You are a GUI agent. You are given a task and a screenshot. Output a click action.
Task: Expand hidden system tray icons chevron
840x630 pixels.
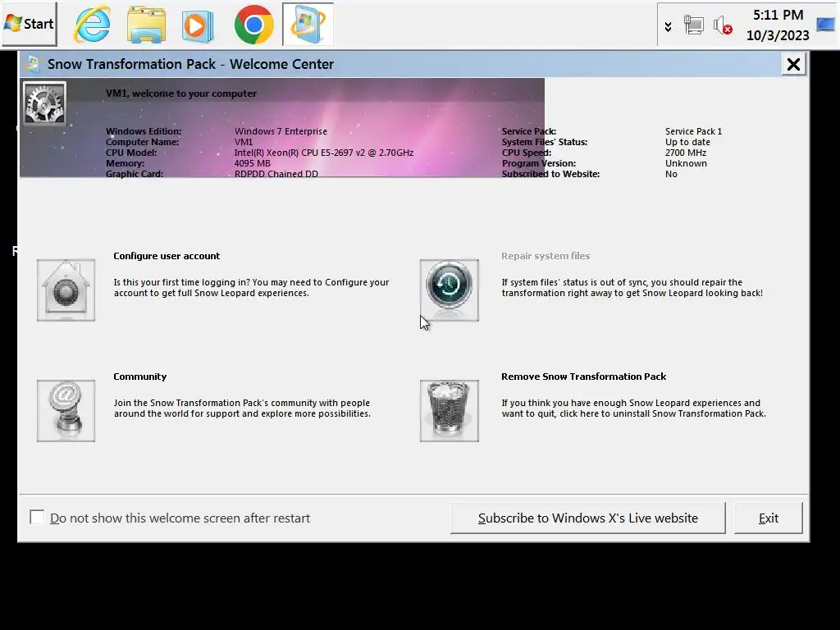pos(668,27)
